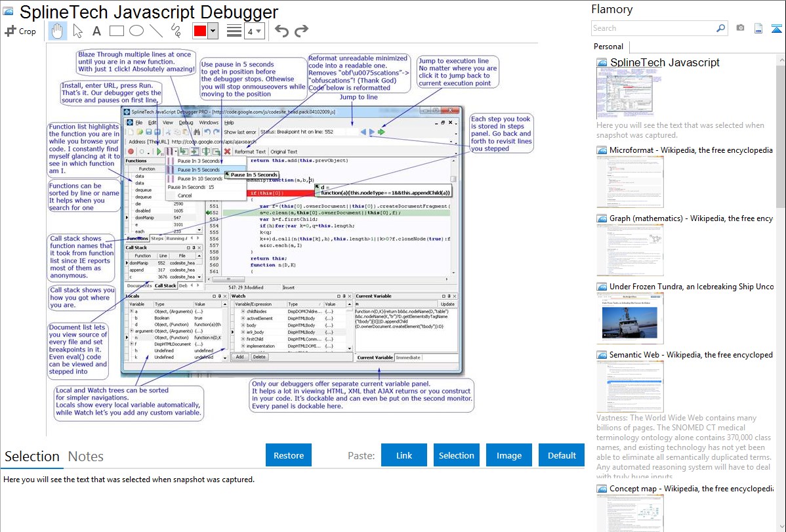
Task: Select the arrow pointer tool
Action: [x=77, y=31]
